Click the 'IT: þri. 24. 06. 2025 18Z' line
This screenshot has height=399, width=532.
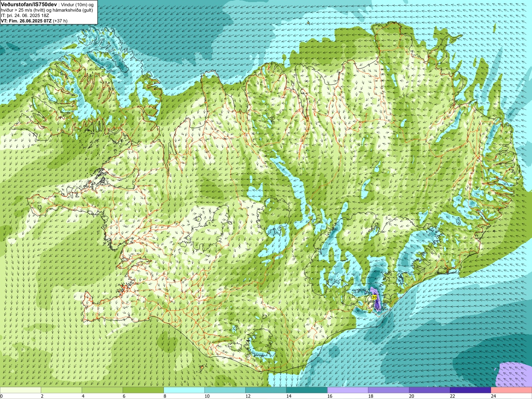25,16
